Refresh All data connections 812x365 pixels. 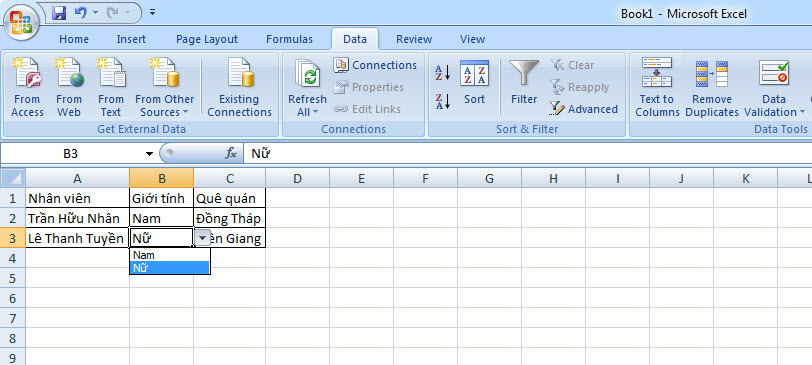point(308,87)
